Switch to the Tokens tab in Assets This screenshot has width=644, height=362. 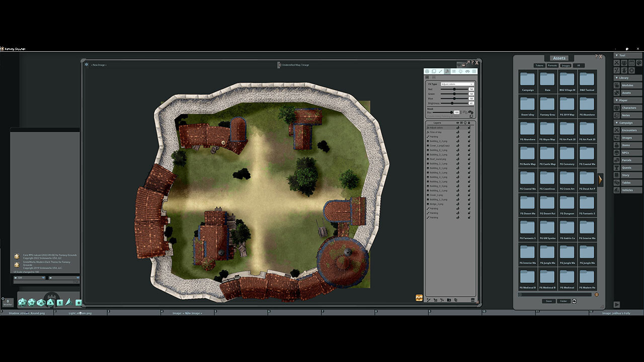tap(539, 65)
